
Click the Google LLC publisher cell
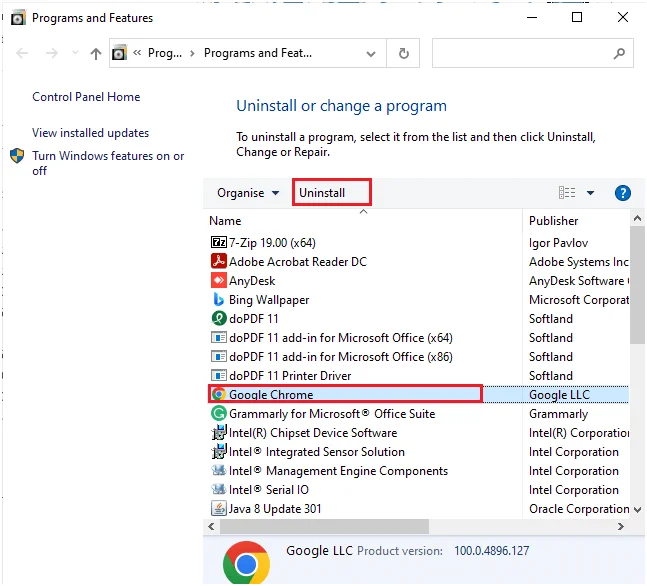pyautogui.click(x=559, y=395)
